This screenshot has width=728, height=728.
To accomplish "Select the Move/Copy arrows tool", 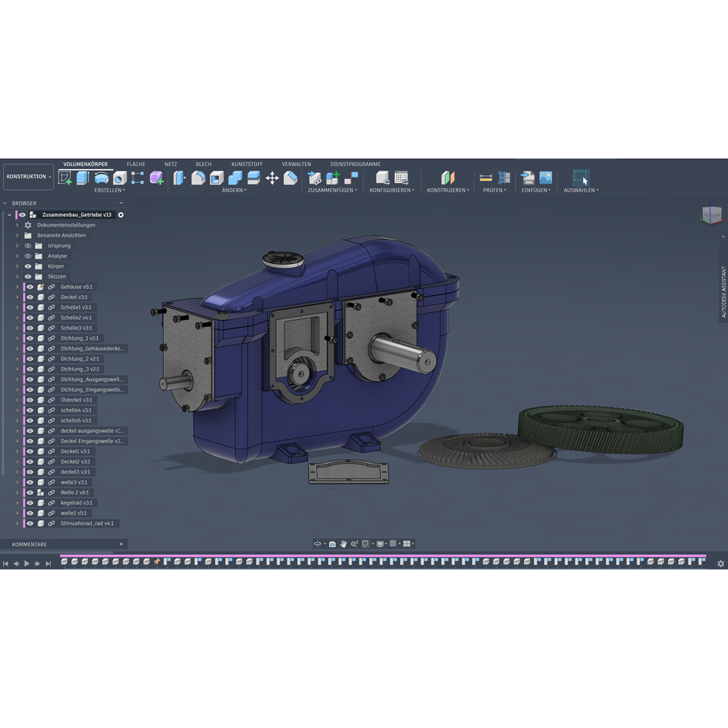I will (x=272, y=177).
